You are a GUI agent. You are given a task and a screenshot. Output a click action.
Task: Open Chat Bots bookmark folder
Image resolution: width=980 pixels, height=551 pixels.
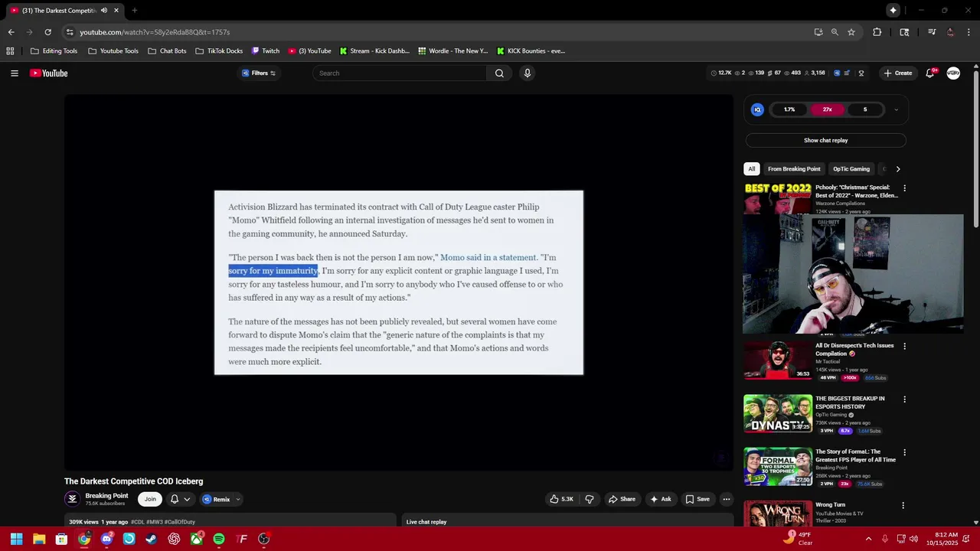point(167,51)
